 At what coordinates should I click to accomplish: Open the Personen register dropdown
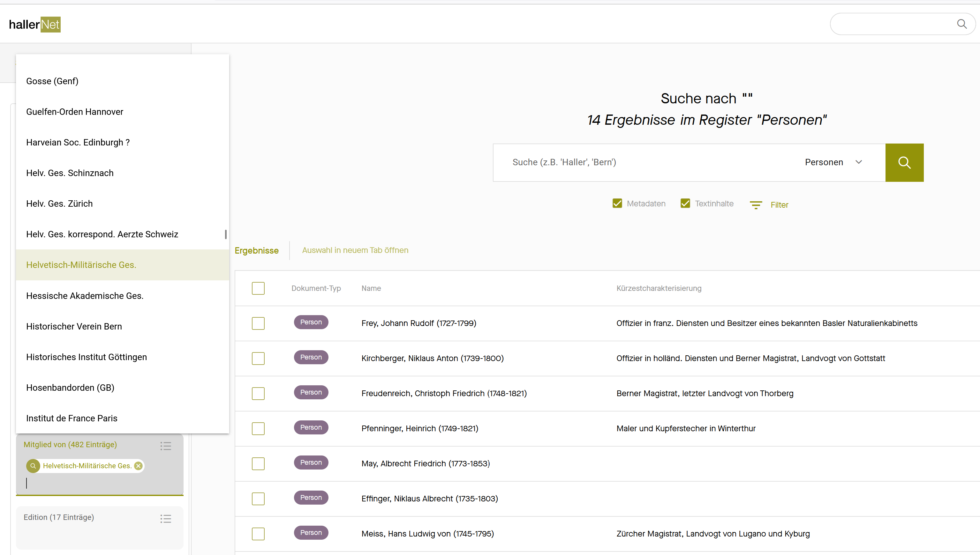833,162
